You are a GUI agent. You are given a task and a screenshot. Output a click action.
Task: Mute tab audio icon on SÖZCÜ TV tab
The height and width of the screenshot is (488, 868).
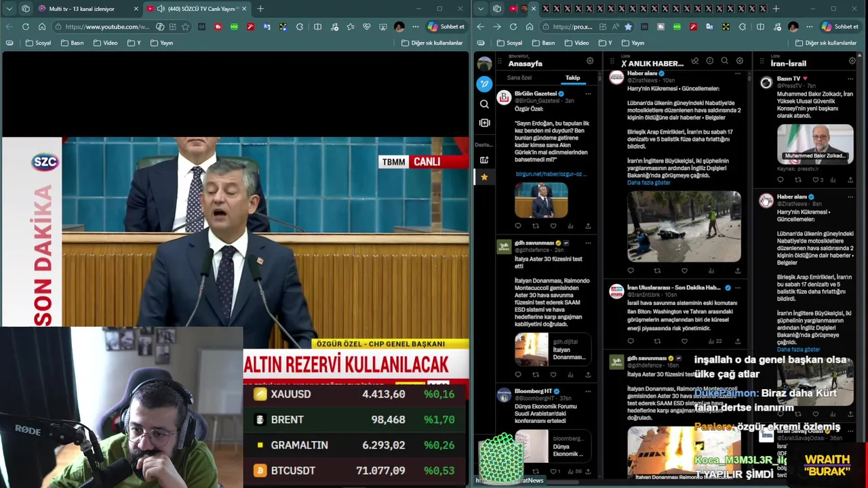tap(161, 9)
